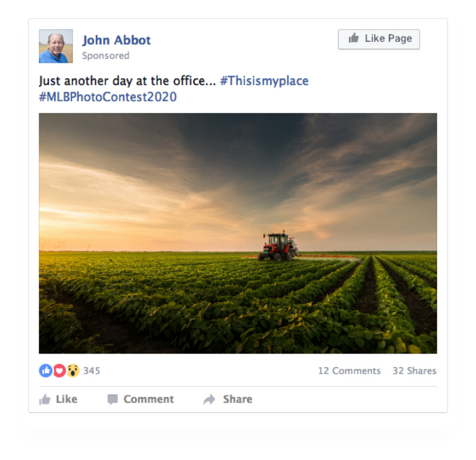Click the Share action text
The image size is (476, 460).
[238, 399]
